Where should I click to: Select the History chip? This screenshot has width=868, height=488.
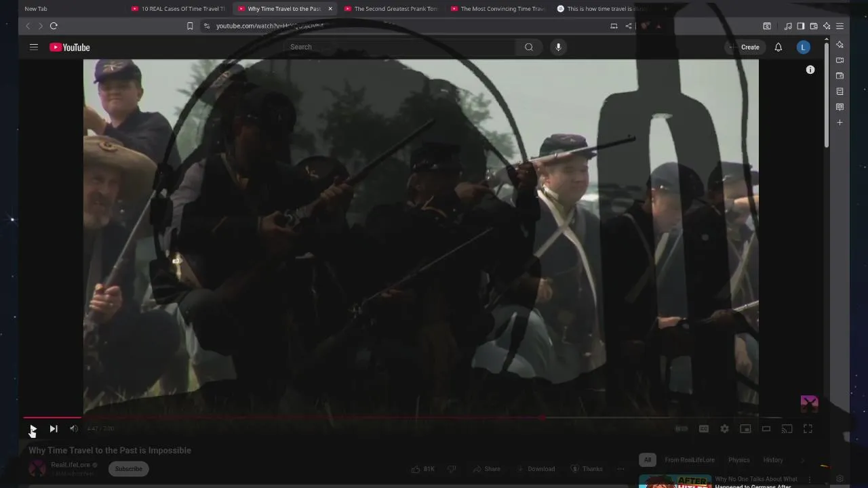pyautogui.click(x=773, y=460)
